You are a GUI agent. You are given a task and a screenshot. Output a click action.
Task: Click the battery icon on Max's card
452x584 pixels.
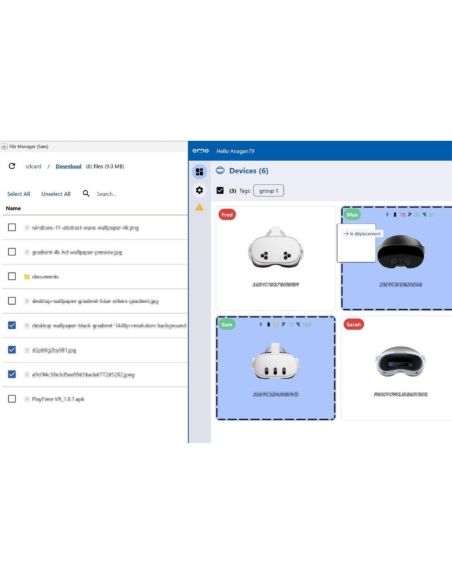[395, 215]
